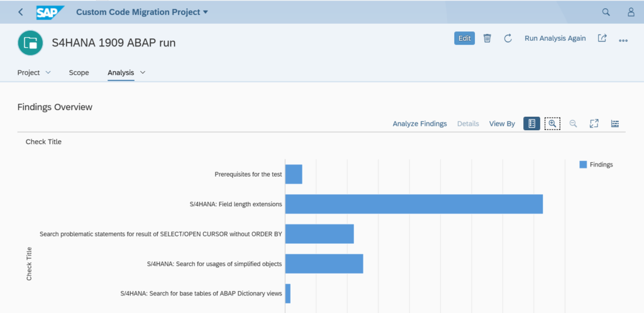Expand the Custom Code Migration Project dropdown
The image size is (644, 313).
(206, 13)
